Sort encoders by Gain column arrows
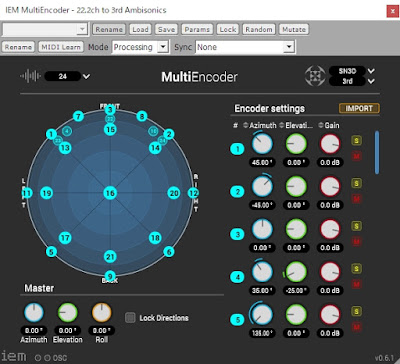The width and height of the screenshot is (400, 364). point(321,125)
